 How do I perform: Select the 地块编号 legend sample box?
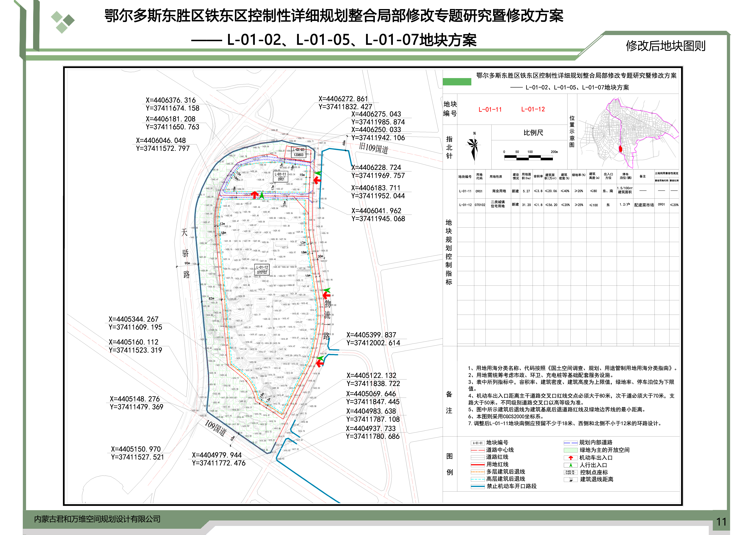click(x=477, y=443)
